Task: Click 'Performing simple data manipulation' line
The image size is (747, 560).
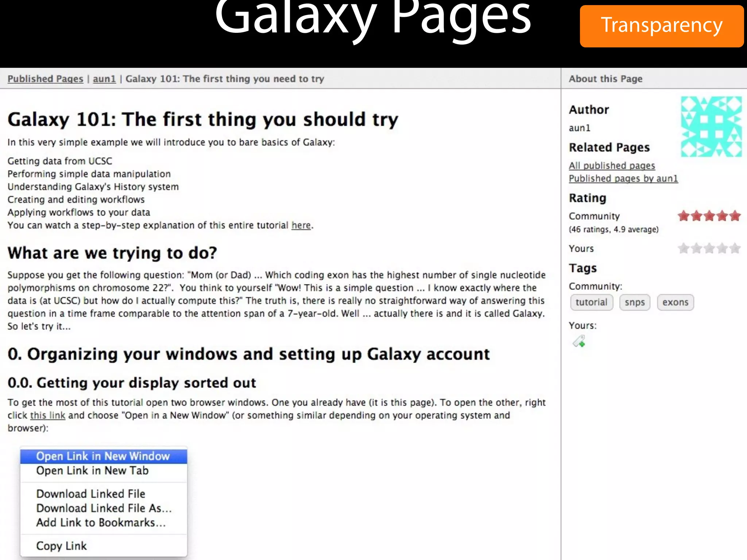Action: pos(89,174)
